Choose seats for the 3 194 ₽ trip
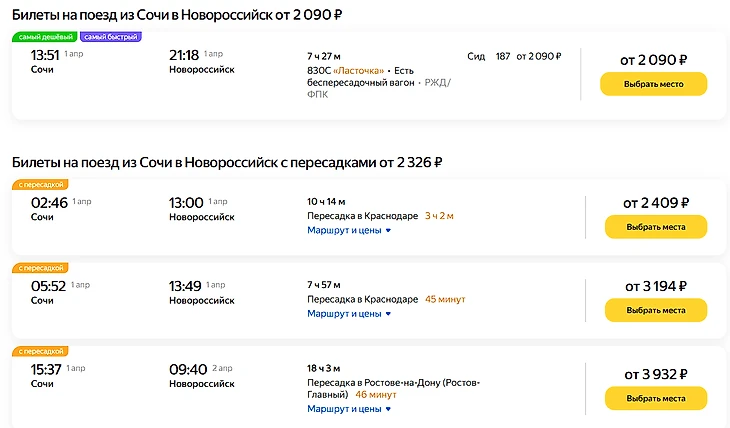The width and height of the screenshot is (730, 428). pos(655,310)
